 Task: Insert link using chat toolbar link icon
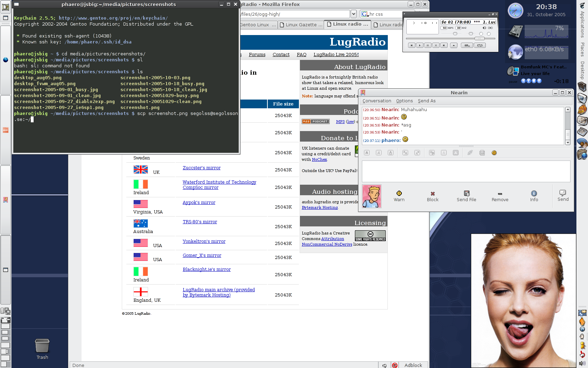(470, 153)
